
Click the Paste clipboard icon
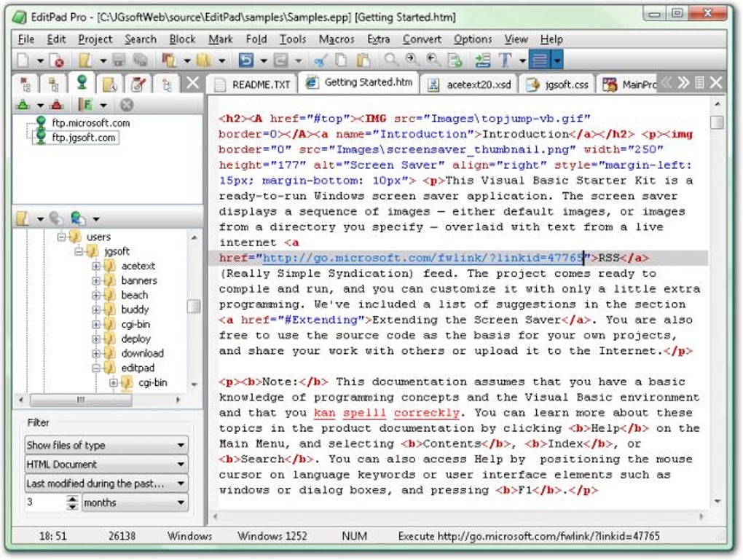(x=363, y=61)
